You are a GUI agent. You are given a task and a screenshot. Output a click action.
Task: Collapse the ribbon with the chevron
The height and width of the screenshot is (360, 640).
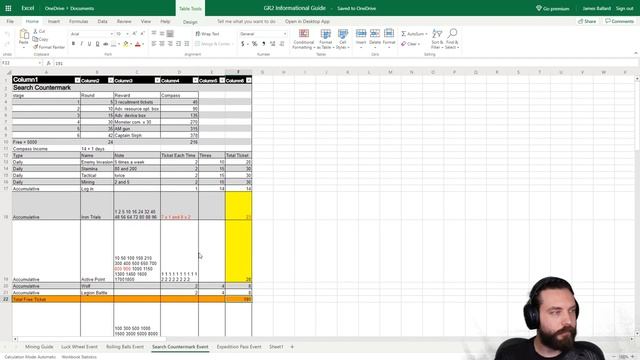click(636, 53)
